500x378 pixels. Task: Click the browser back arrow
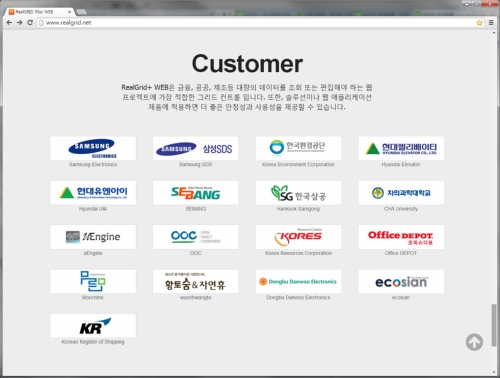pos(9,23)
